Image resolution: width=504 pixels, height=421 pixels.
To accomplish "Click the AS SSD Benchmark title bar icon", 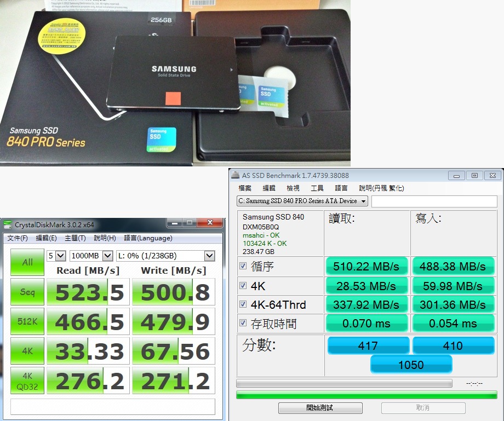I will point(236,175).
